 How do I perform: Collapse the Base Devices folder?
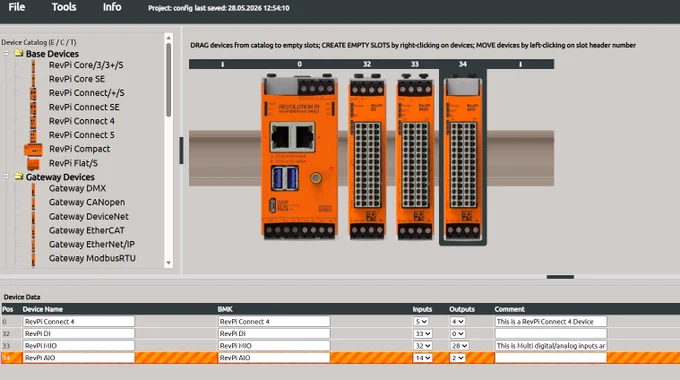pyautogui.click(x=6, y=53)
